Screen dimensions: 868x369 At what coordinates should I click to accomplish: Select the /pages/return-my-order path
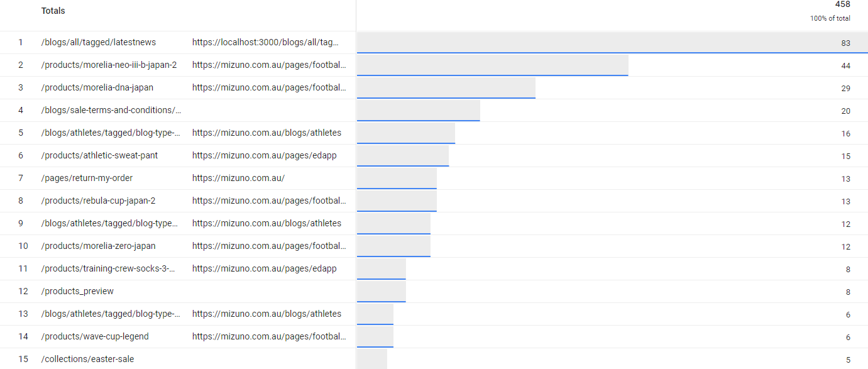(87, 179)
